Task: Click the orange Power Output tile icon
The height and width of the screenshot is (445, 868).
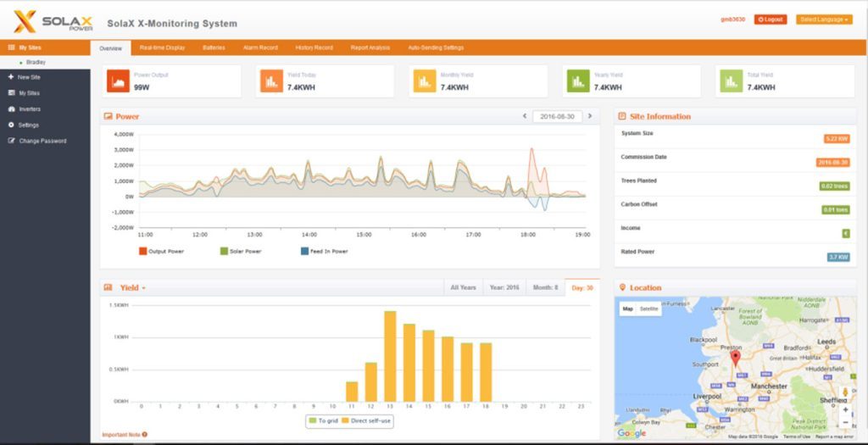Action: 118,81
